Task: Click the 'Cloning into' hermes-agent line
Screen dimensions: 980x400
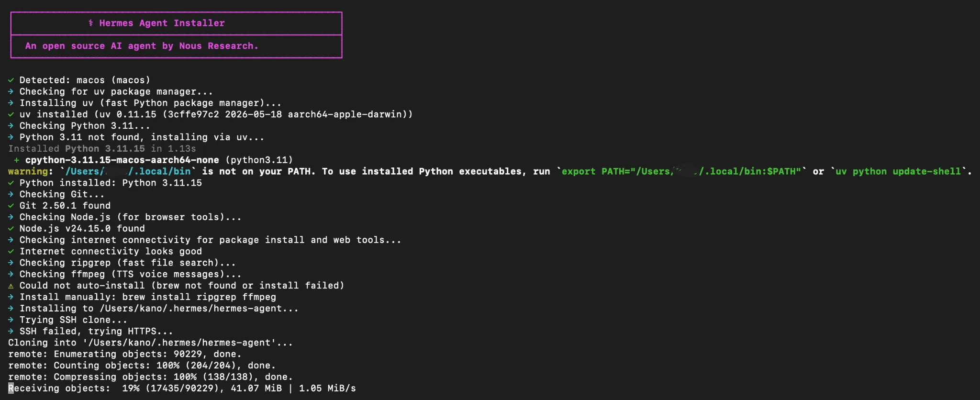Action: tap(150, 343)
